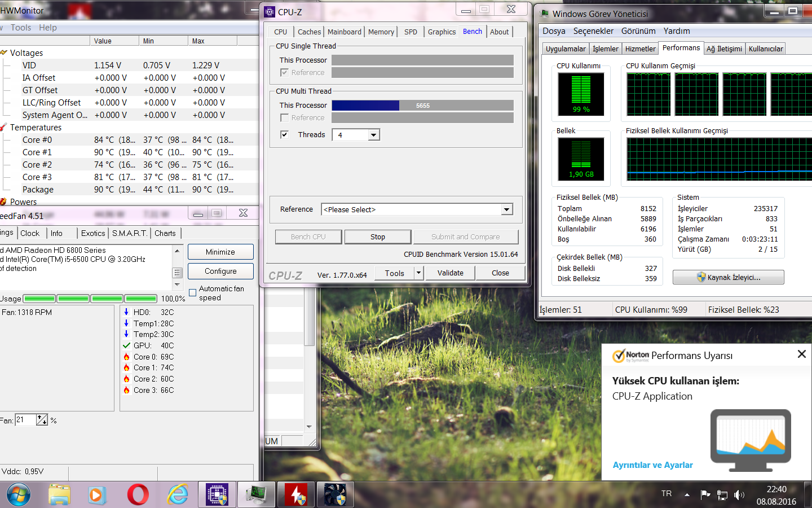
Task: Switch to SpeedFan via its fan taskbar icon
Action: 335,495
